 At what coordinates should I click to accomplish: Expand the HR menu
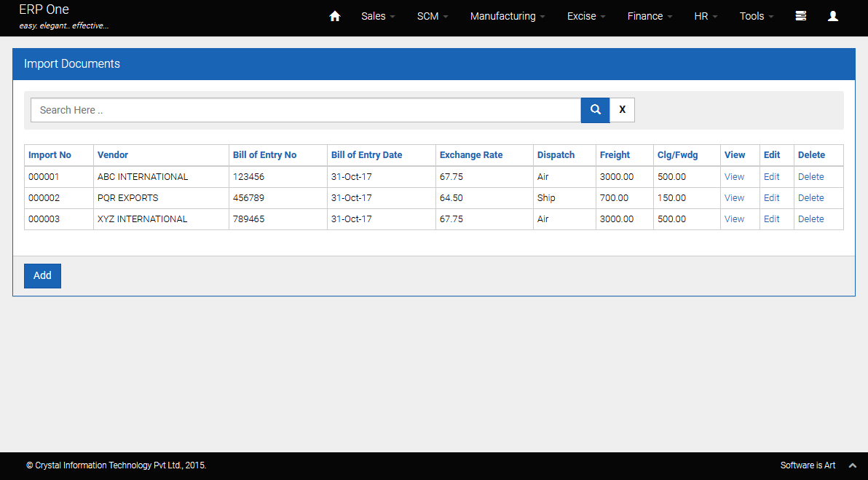point(706,16)
